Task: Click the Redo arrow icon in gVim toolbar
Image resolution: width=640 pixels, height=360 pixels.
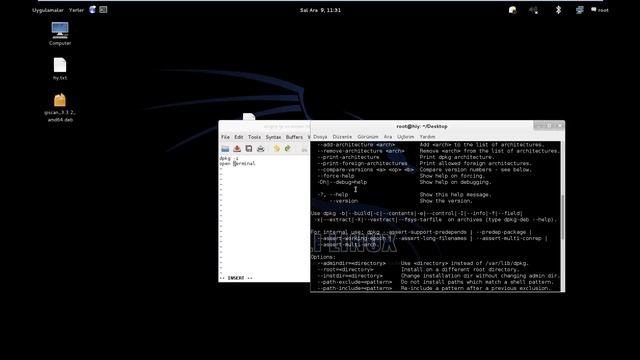Action: pyautogui.click(x=288, y=149)
